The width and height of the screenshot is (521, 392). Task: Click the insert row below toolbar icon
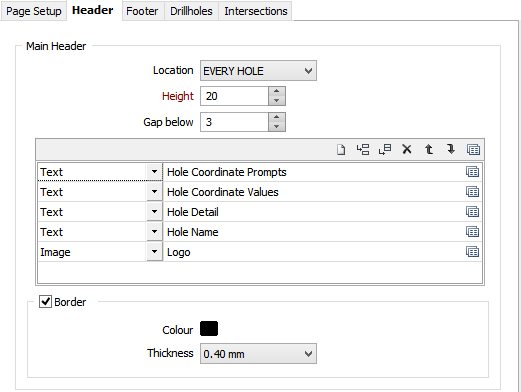tap(385, 149)
